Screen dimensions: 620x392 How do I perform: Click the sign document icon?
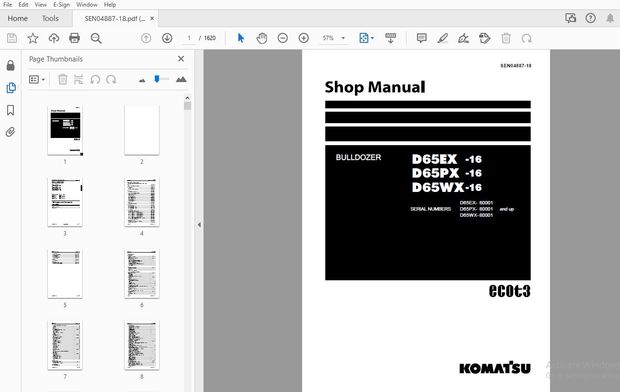pos(463,38)
